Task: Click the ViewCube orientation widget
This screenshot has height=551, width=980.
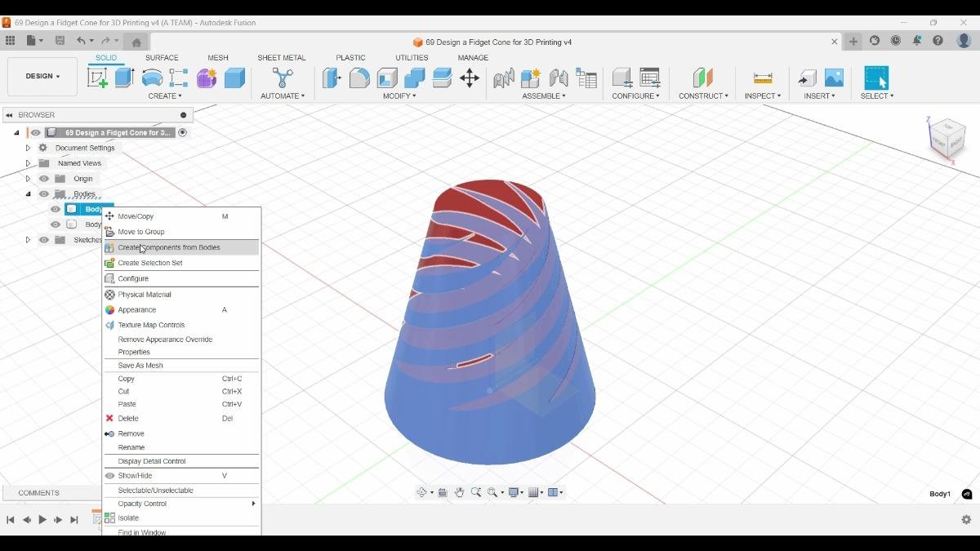Action: (x=947, y=139)
